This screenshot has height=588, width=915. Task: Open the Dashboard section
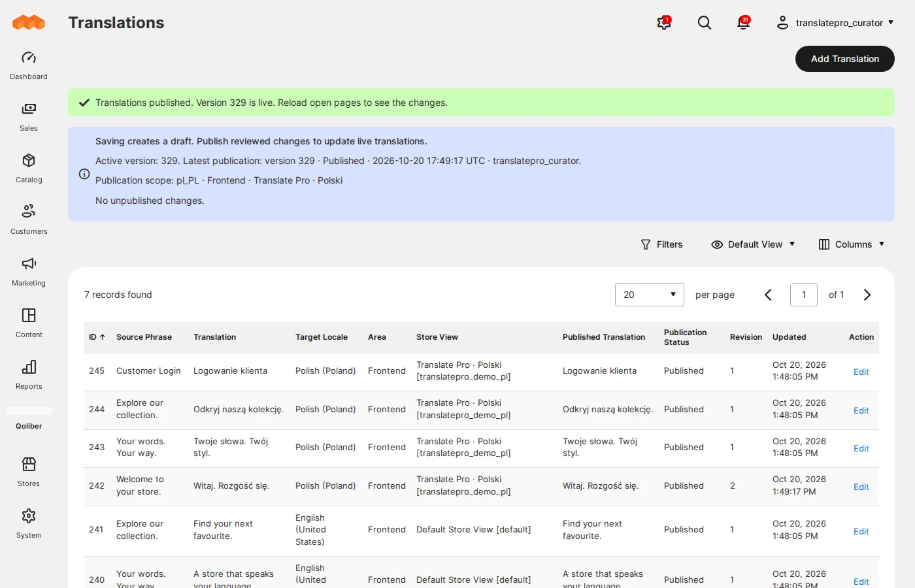[29, 65]
